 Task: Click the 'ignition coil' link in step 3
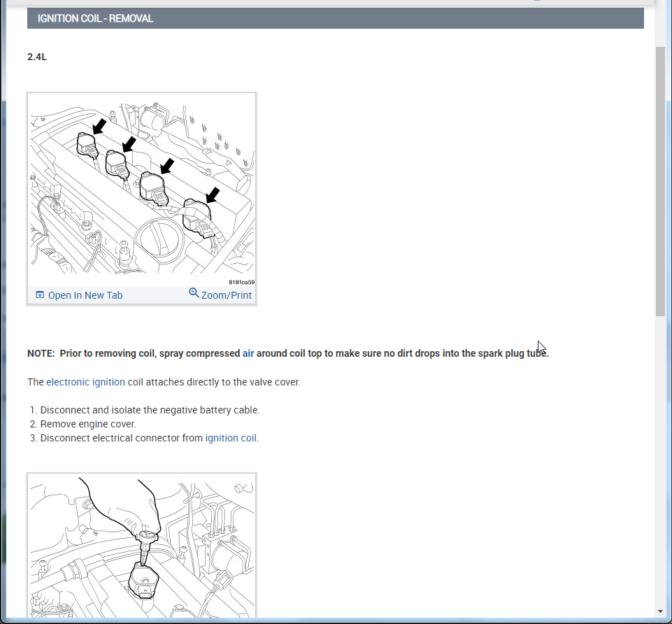(231, 439)
